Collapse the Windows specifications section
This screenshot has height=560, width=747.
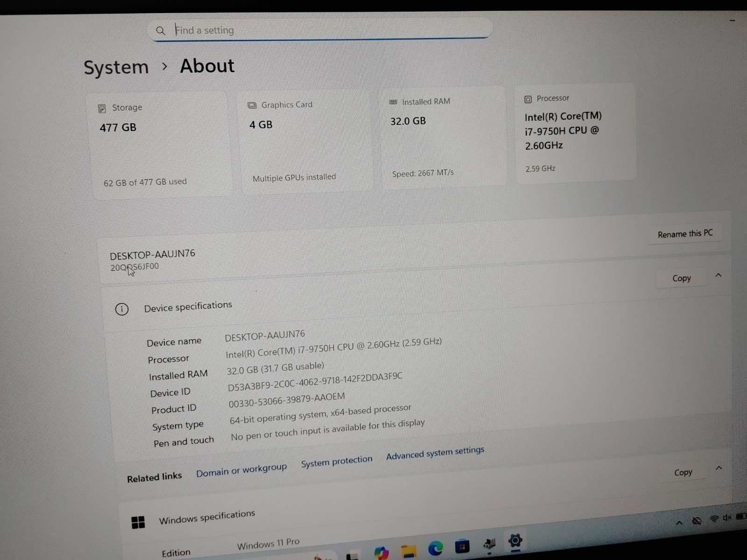pyautogui.click(x=719, y=468)
